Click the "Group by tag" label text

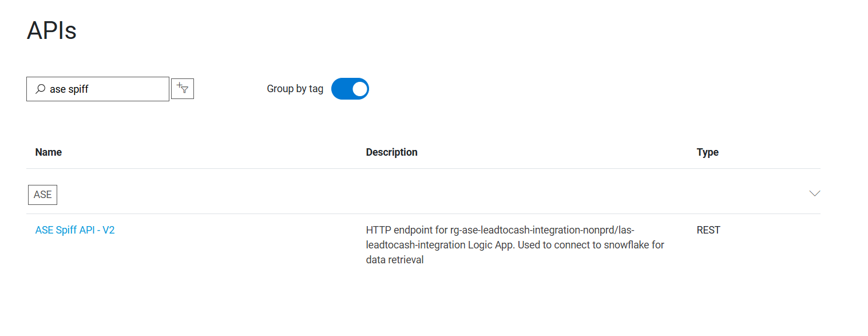(x=295, y=89)
